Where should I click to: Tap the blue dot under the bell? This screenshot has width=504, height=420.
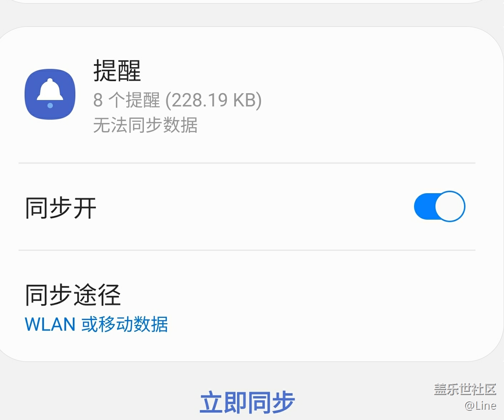[50, 105]
